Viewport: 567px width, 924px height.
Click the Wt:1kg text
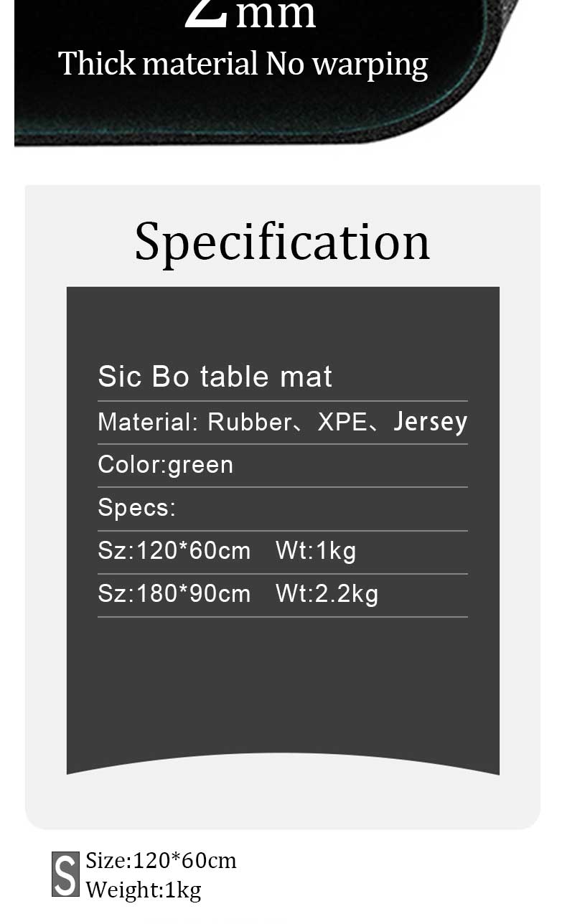[316, 551]
